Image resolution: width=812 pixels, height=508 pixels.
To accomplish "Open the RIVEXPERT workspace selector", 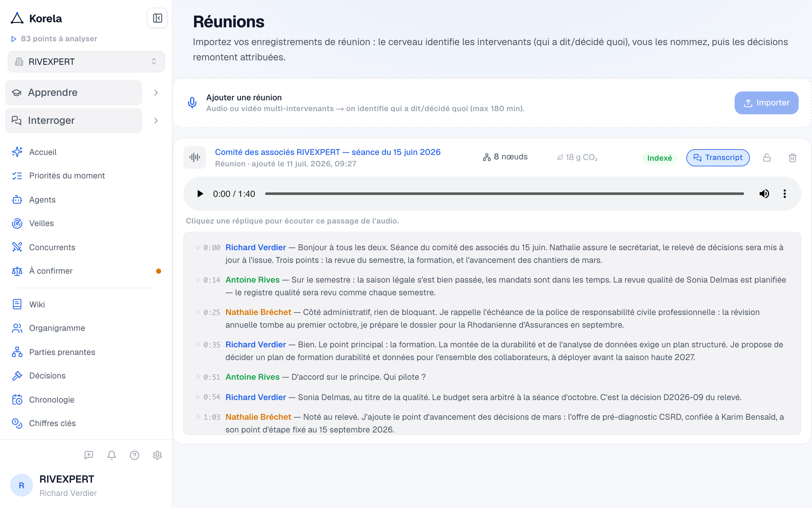I will coord(86,62).
